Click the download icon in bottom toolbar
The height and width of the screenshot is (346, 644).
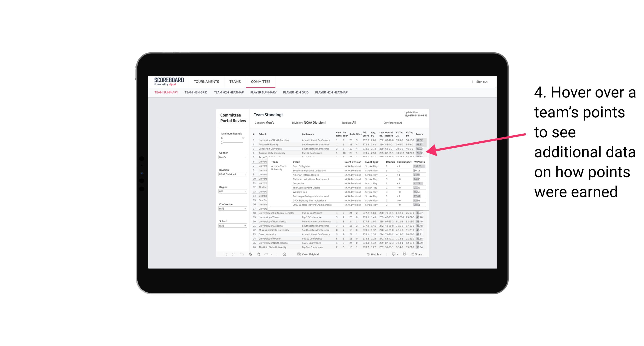point(393,254)
